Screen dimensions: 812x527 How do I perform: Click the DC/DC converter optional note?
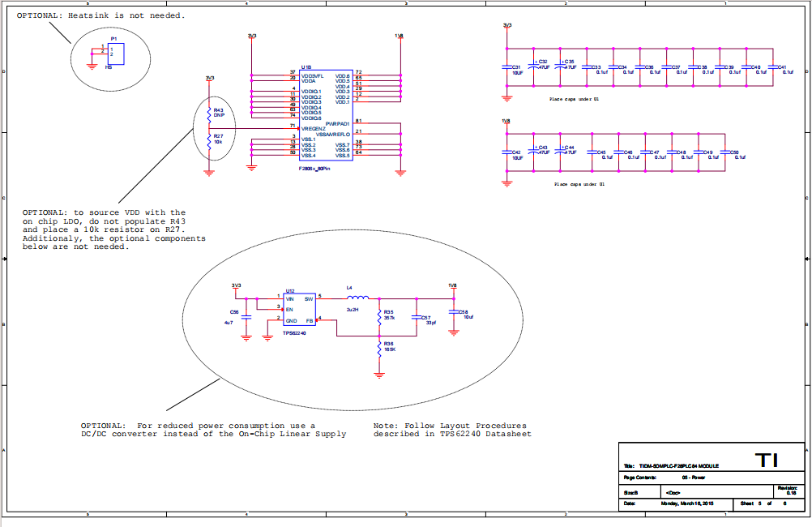click(x=213, y=430)
